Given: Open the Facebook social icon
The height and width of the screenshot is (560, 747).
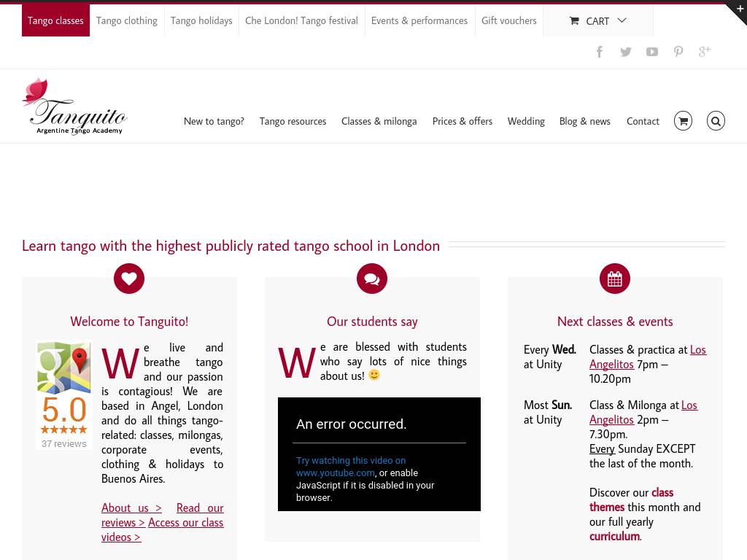Looking at the screenshot, I should (600, 52).
